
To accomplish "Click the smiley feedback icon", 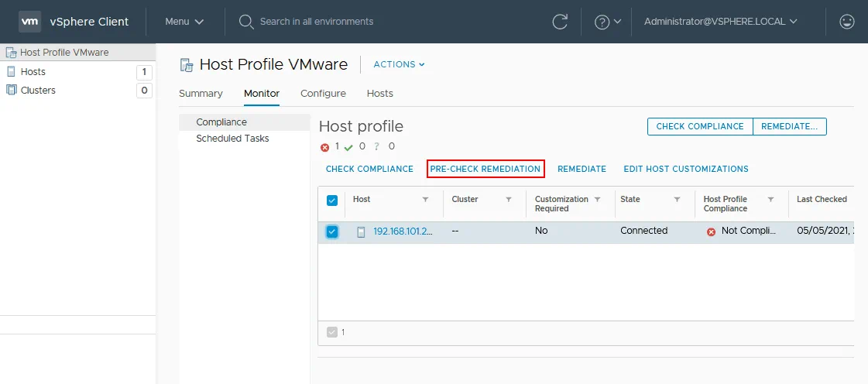I will click(847, 22).
